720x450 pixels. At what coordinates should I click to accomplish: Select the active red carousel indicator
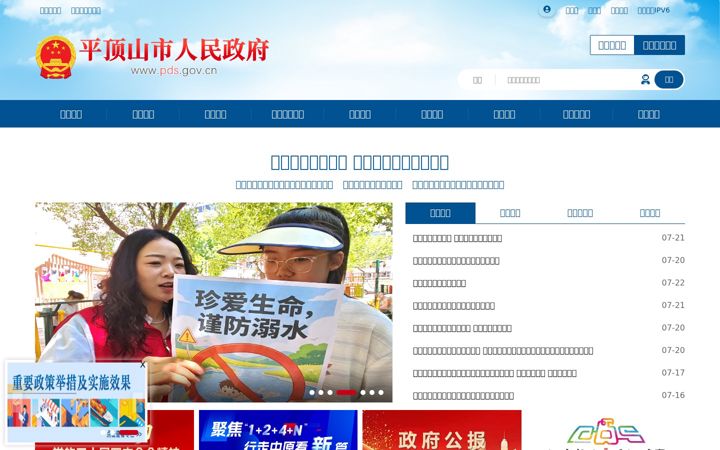pos(346,392)
